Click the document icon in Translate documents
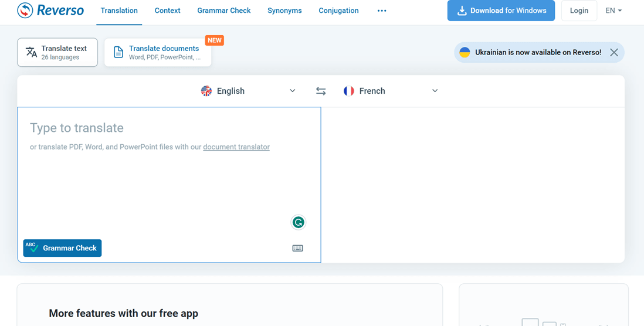Screen dimensions: 644x326 pyautogui.click(x=118, y=52)
